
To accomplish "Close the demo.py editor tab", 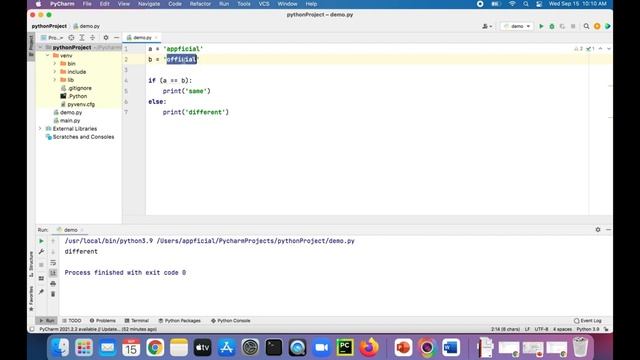I will pos(156,38).
